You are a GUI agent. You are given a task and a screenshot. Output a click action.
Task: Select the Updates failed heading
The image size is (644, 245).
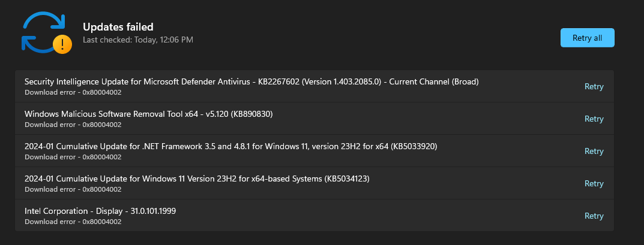tap(118, 26)
